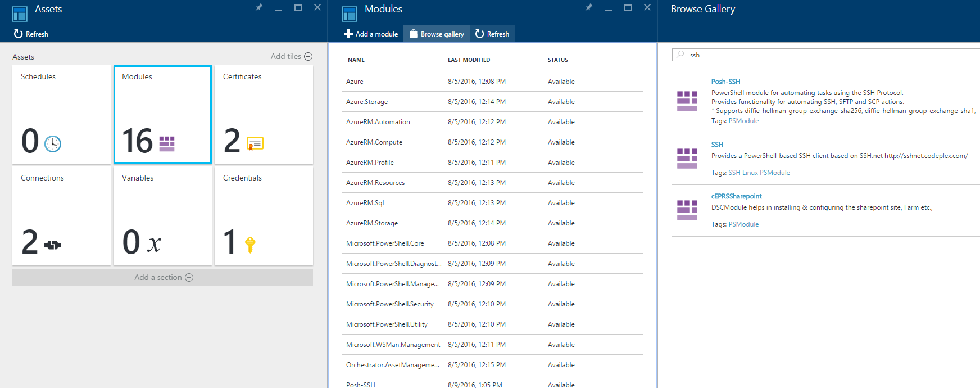Open the cEPRSSharepoint gallery result
980x388 pixels.
coord(736,196)
